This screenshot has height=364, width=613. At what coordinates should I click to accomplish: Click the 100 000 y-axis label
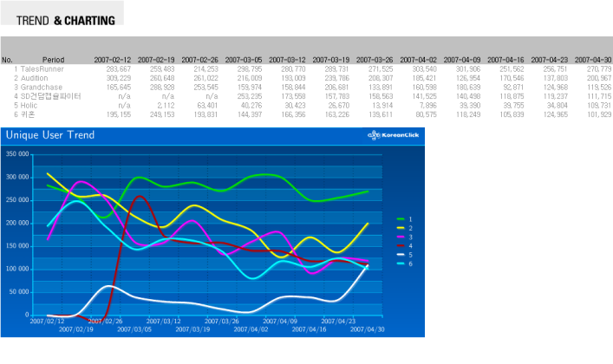pos(17,269)
